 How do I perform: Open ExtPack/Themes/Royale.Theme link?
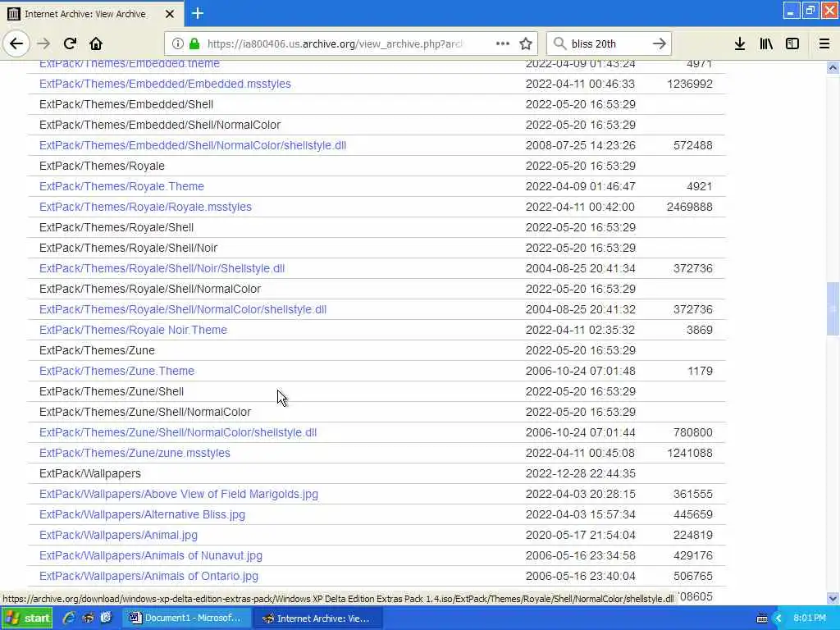(121, 186)
